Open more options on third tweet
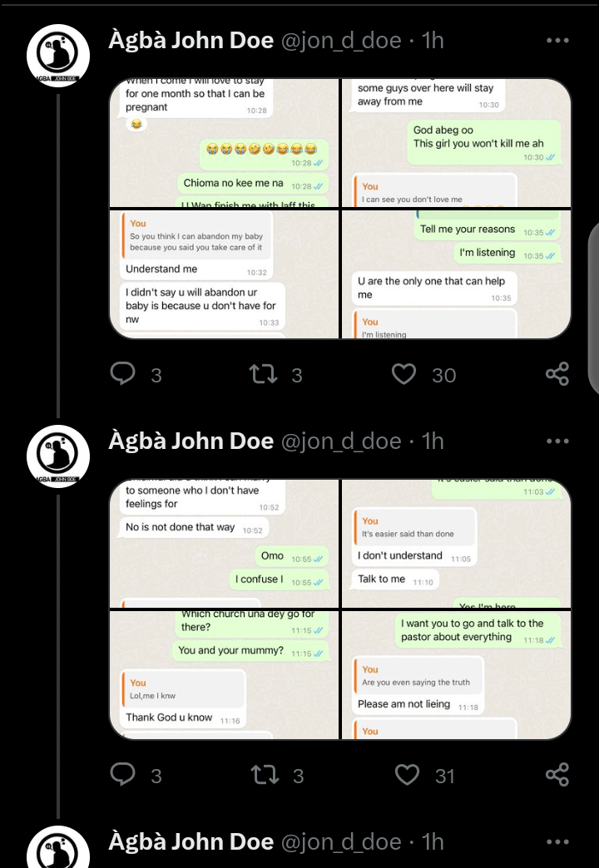The width and height of the screenshot is (599, 868). tap(557, 842)
